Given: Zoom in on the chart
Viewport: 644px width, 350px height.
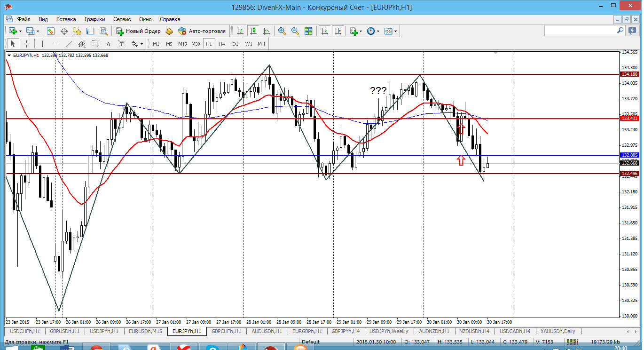Looking at the screenshot, I should 282,31.
